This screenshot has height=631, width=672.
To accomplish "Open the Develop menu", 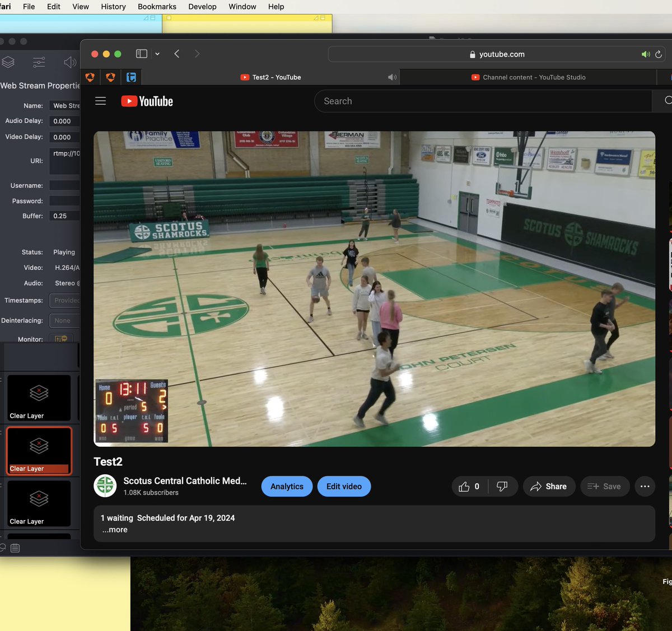I will tap(202, 7).
